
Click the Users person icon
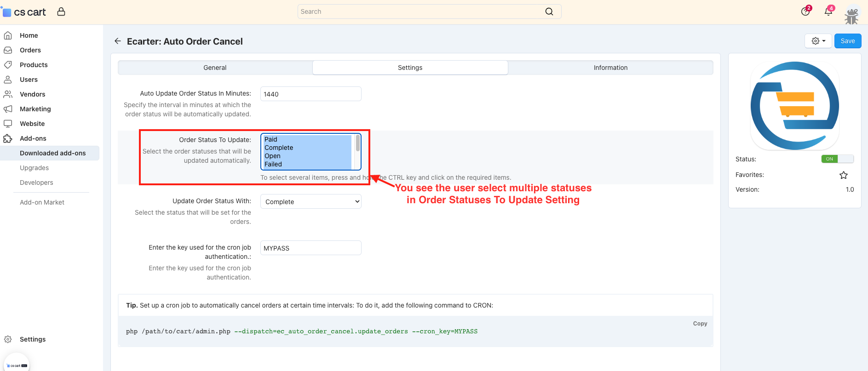8,80
